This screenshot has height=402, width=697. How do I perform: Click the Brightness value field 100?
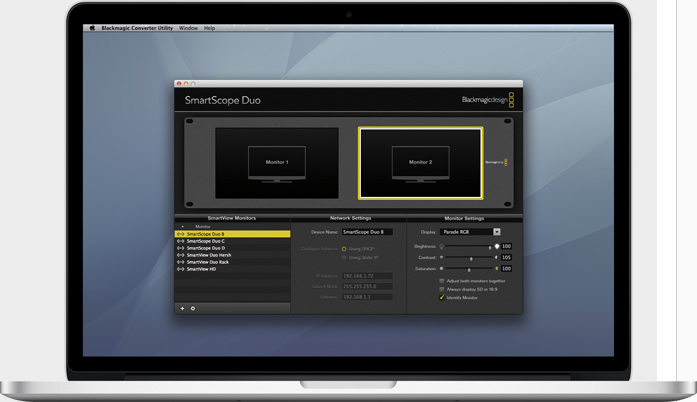click(x=506, y=246)
